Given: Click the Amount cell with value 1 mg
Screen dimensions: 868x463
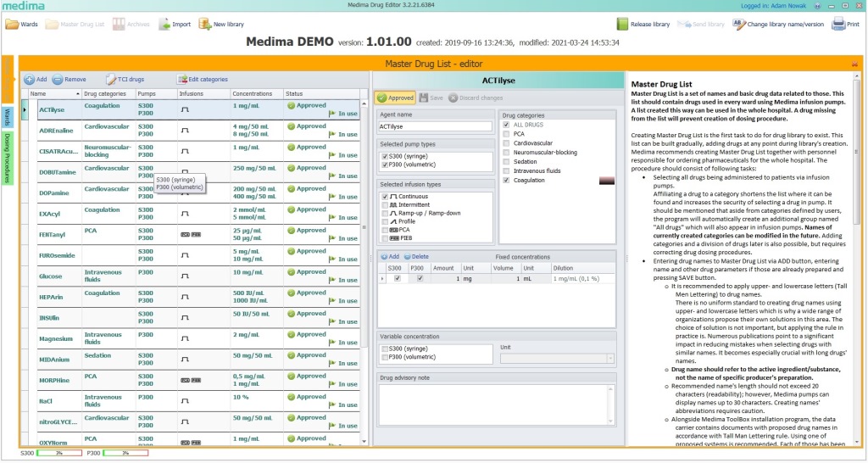Looking at the screenshot, I should pyautogui.click(x=446, y=279).
